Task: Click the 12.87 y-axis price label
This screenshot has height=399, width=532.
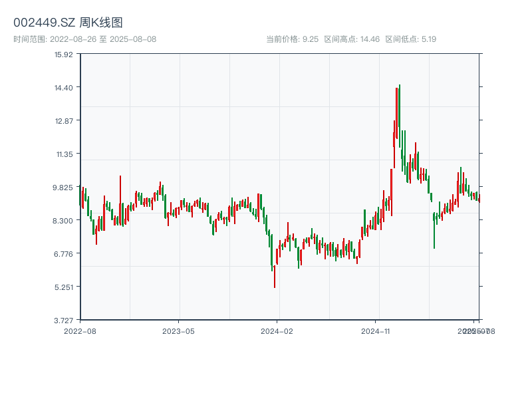Action: [64, 121]
